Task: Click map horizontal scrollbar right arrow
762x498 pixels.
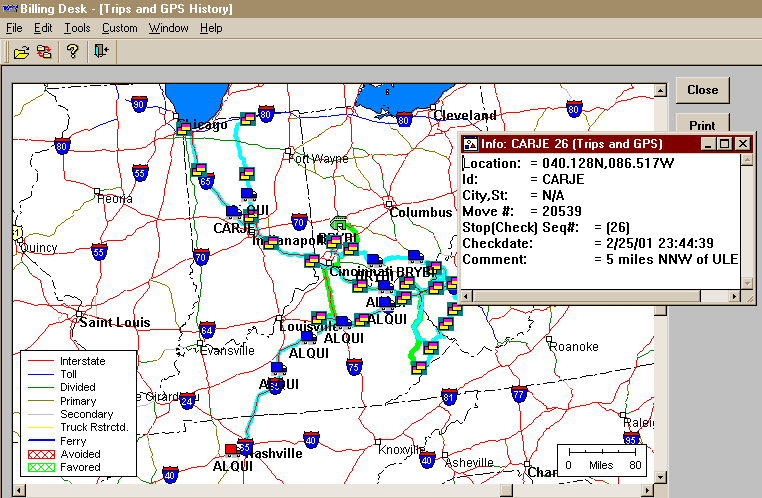Action: (x=647, y=490)
